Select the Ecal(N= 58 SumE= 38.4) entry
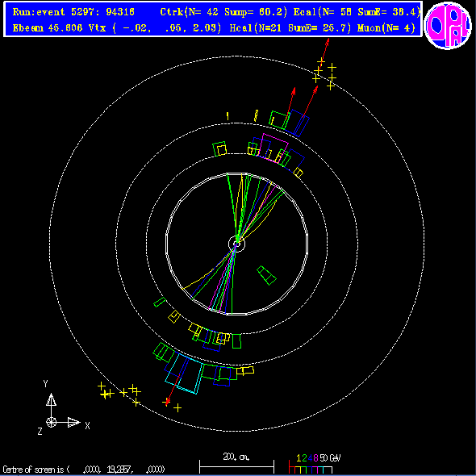 pyautogui.click(x=357, y=12)
